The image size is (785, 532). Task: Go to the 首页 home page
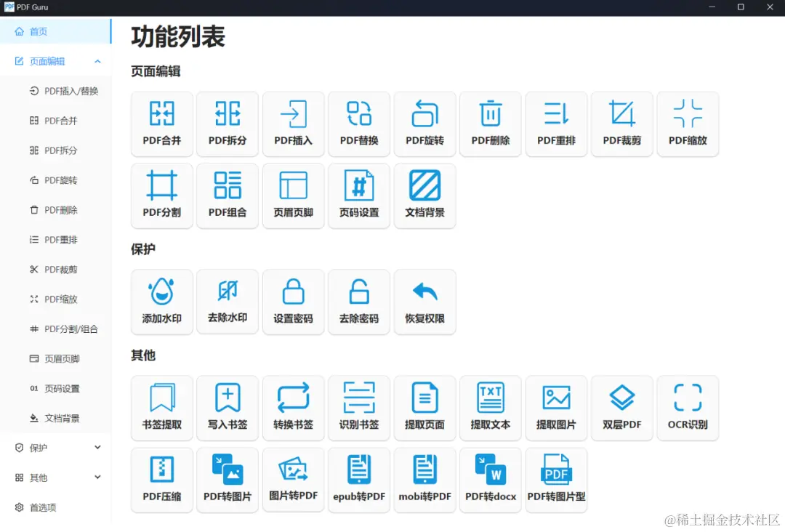point(36,31)
